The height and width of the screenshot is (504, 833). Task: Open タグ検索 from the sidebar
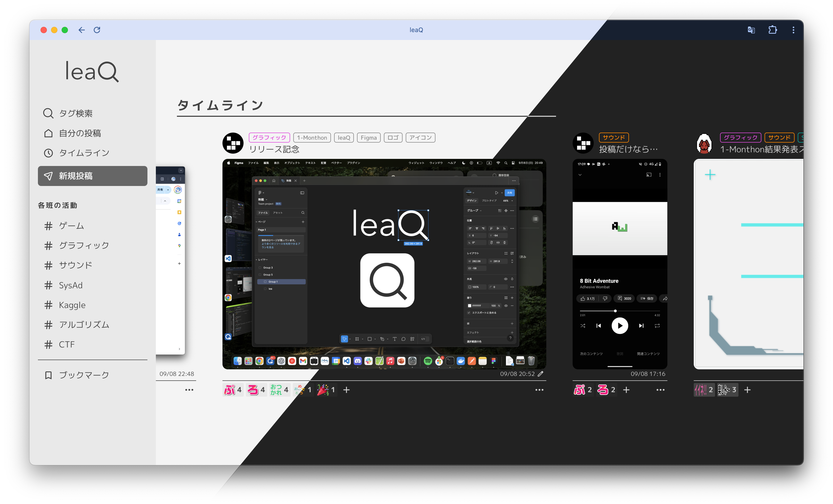pyautogui.click(x=76, y=113)
